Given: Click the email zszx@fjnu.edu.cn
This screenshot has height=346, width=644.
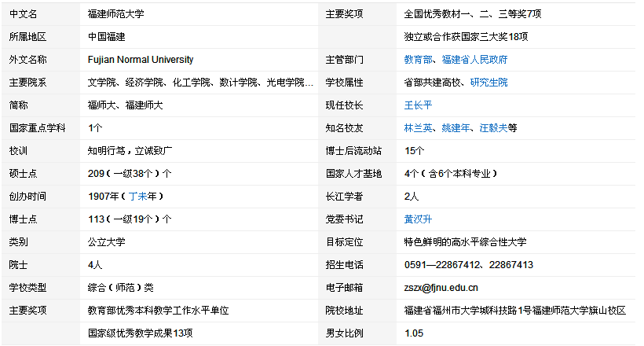Looking at the screenshot, I should click(x=441, y=288).
